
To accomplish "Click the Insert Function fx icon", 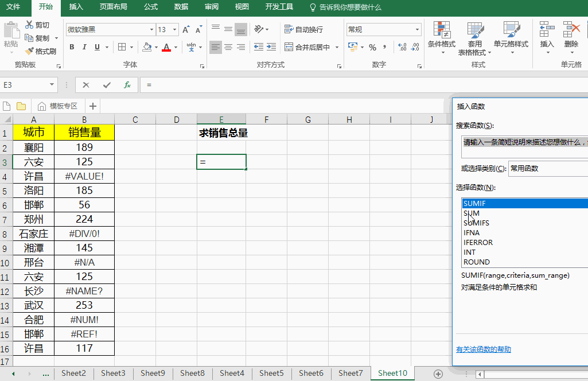I will tap(127, 85).
